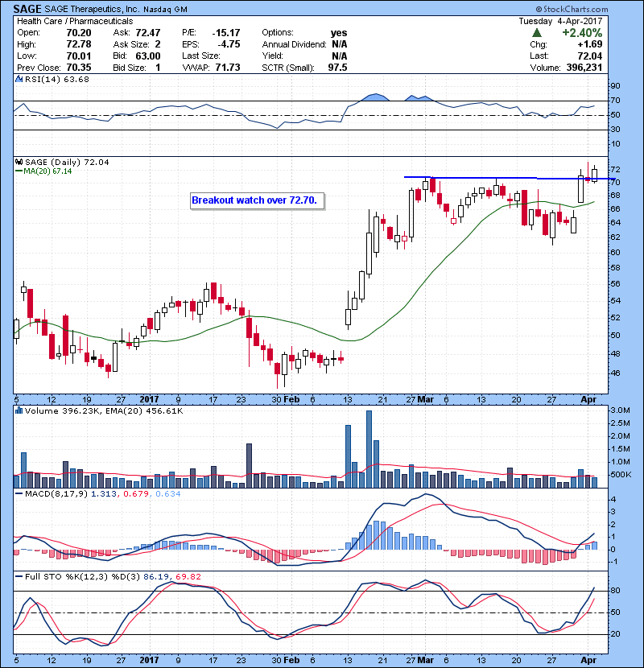Click the Breakout watch over 72.70 annotation

click(x=257, y=200)
